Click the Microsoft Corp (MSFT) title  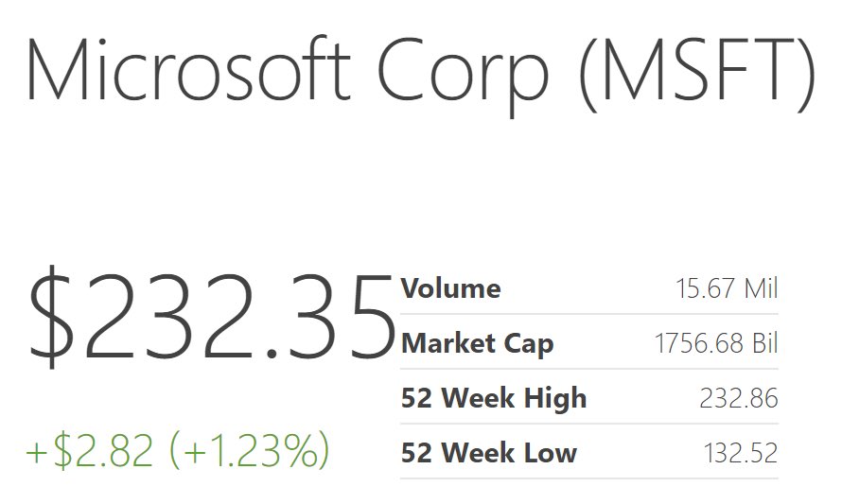click(420, 75)
